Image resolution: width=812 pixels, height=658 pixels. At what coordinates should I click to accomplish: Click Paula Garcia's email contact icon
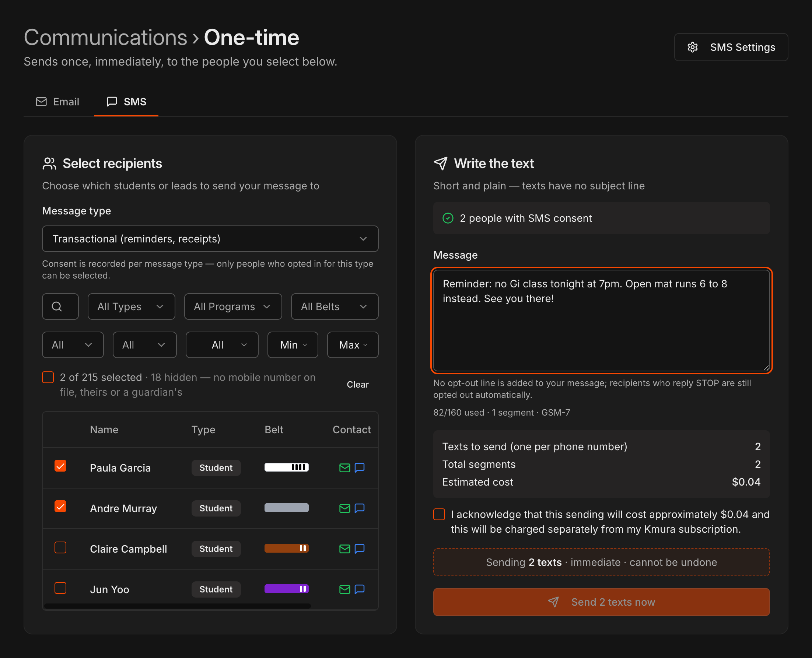[x=344, y=468]
